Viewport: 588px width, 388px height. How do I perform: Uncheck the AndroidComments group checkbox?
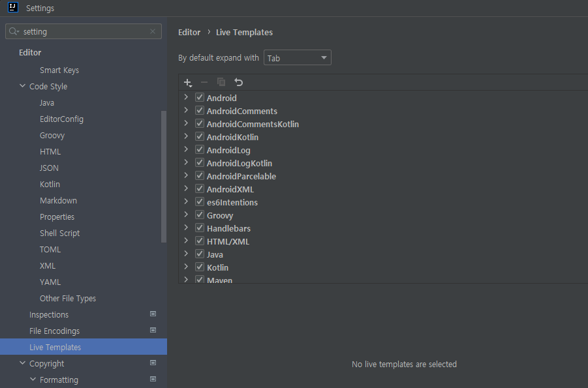(x=200, y=111)
